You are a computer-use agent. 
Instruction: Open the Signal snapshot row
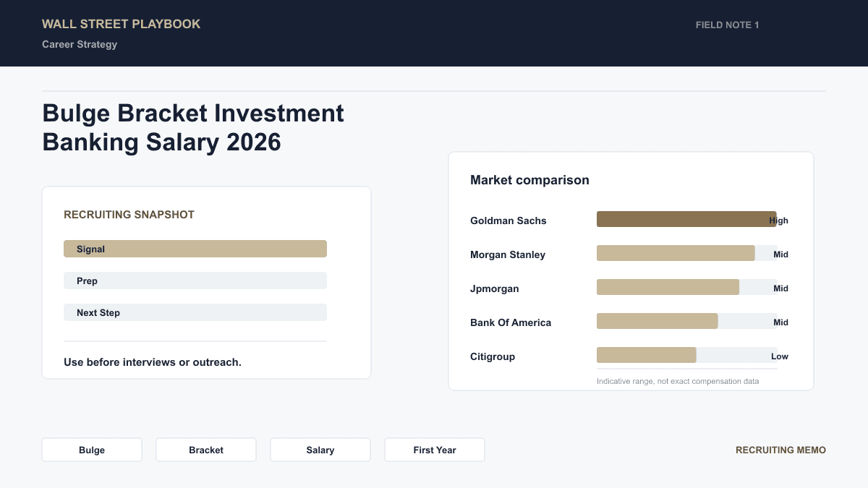pyautogui.click(x=195, y=249)
